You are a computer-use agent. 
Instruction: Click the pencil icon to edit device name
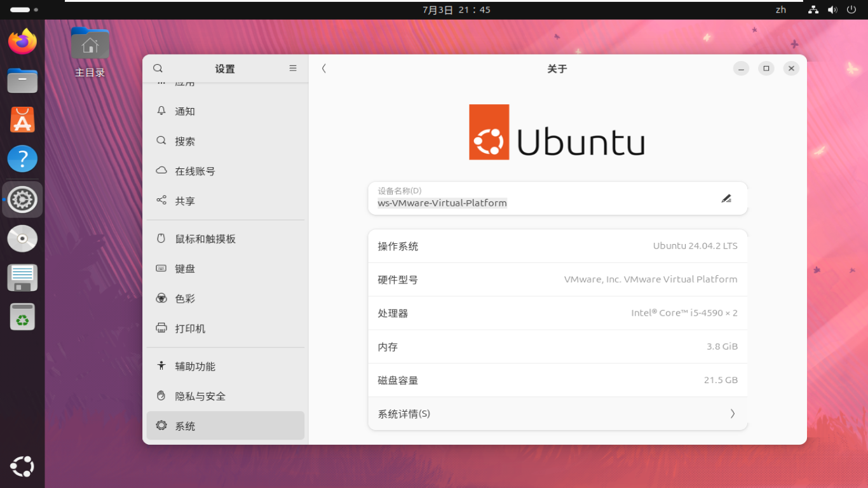pyautogui.click(x=726, y=198)
